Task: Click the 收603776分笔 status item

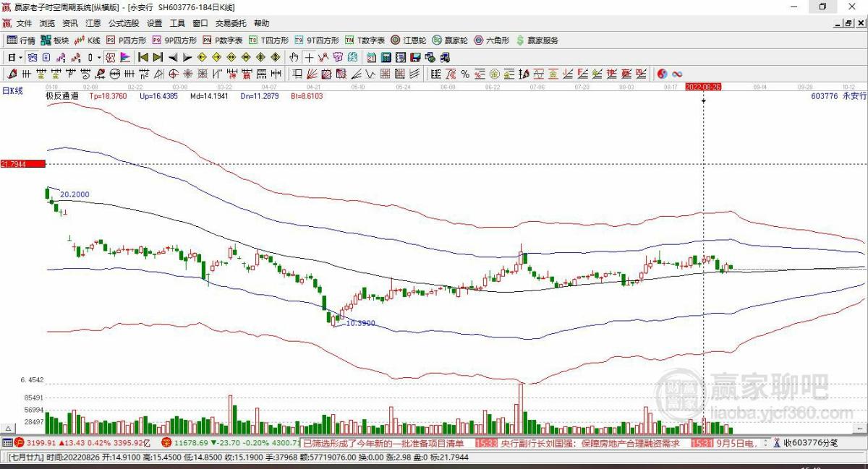Action: tap(805, 442)
